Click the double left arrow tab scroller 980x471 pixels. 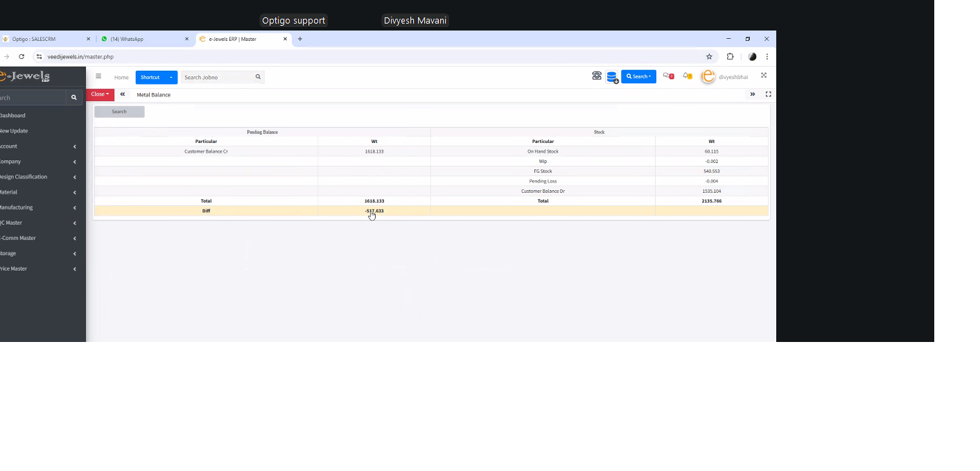[x=123, y=94]
